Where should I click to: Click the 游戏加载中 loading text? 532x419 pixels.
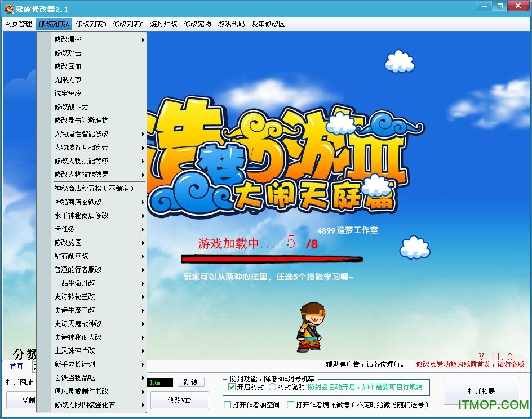pyautogui.click(x=236, y=243)
